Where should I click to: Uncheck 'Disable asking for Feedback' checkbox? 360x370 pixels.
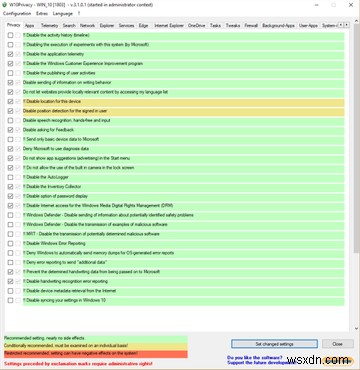coord(11,130)
